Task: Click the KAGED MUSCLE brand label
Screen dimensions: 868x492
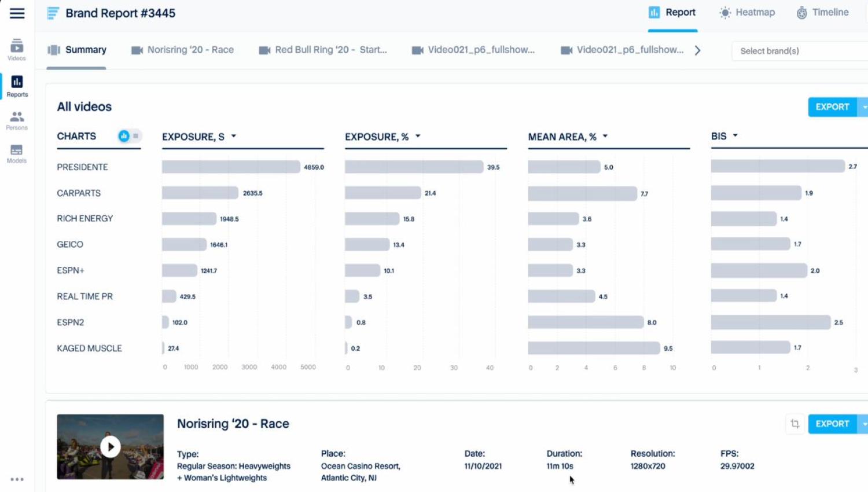Action: 89,348
